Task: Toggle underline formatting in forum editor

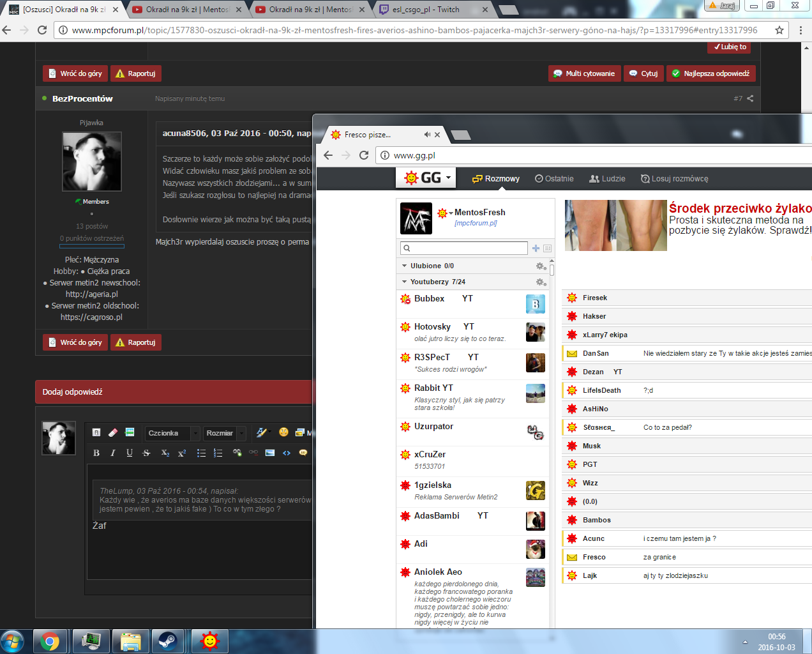Action: [130, 453]
